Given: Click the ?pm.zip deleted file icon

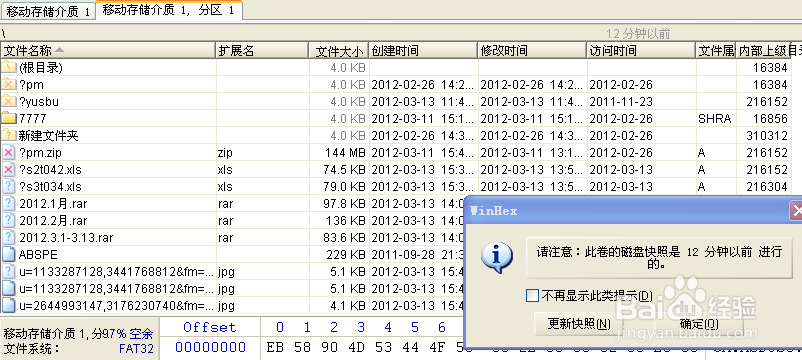Looking at the screenshot, I should [8, 152].
